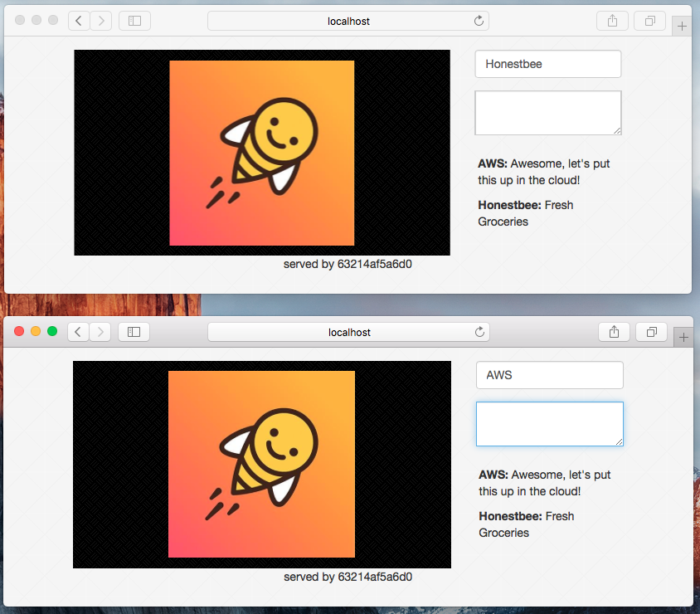
Task: Focus the Honestbee name field in the top window
Action: pyautogui.click(x=547, y=64)
